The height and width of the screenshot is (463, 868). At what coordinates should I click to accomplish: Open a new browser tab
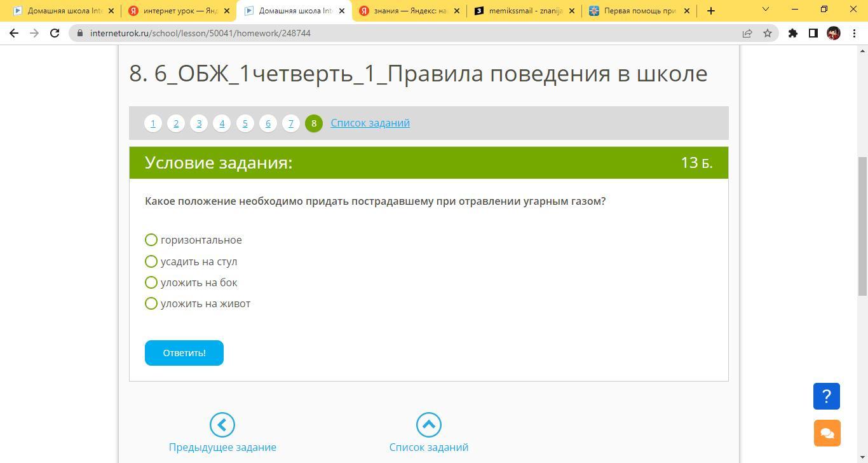711,11
